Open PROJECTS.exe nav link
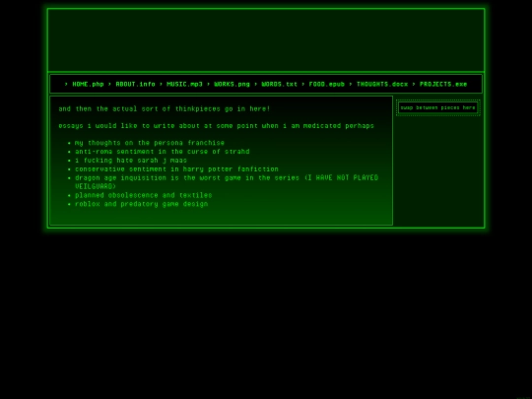 pos(443,84)
